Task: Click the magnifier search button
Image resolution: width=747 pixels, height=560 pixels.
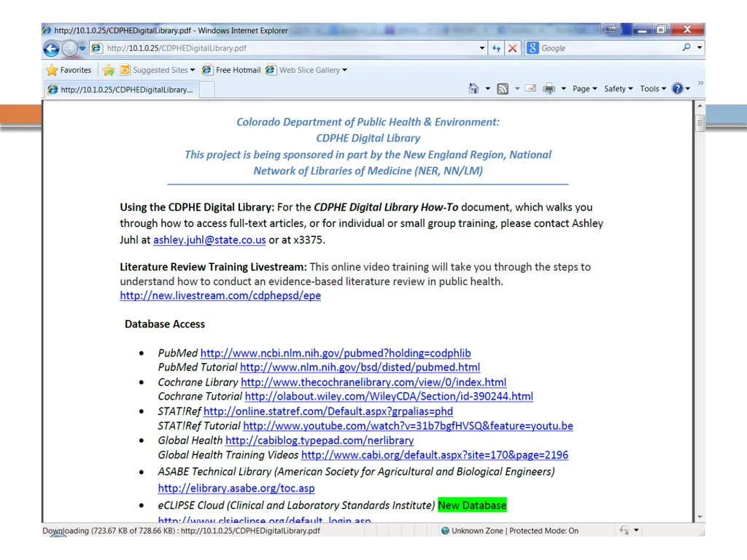Action: click(x=686, y=47)
